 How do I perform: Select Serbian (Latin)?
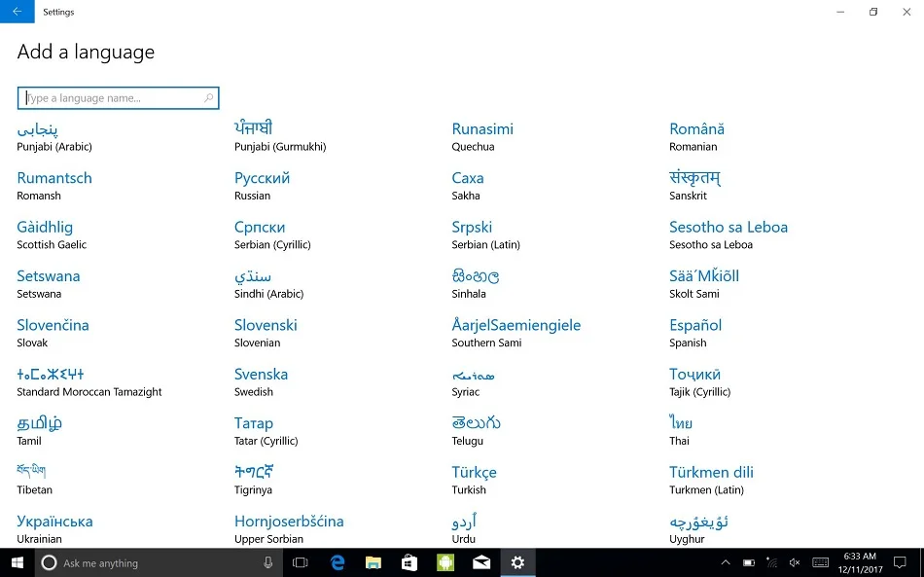click(x=485, y=234)
